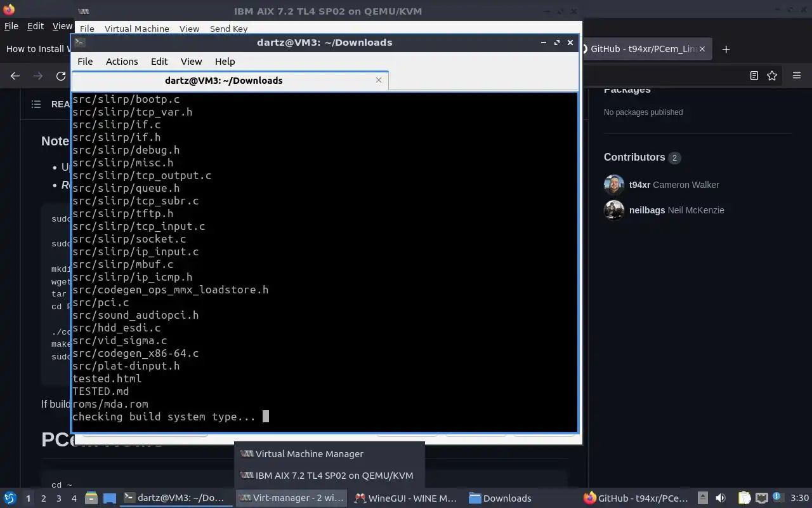Open the View menu of the QEMU/KVM window
The width and height of the screenshot is (812, 508).
coord(189,29)
